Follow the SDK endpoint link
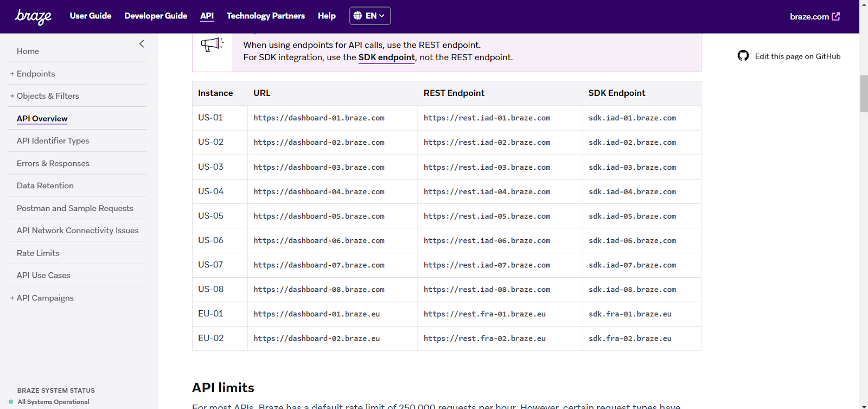Image resolution: width=868 pixels, height=409 pixels. click(386, 57)
